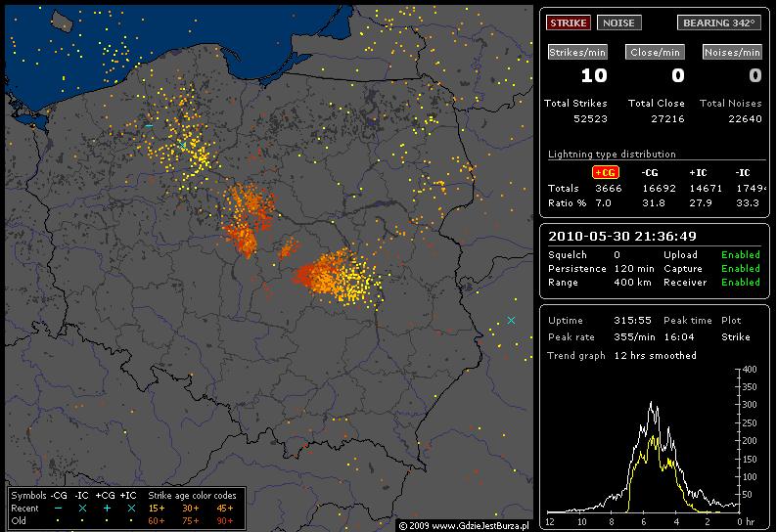Click the Upload Enabled status
This screenshot has height=532, width=777.
pyautogui.click(x=740, y=254)
